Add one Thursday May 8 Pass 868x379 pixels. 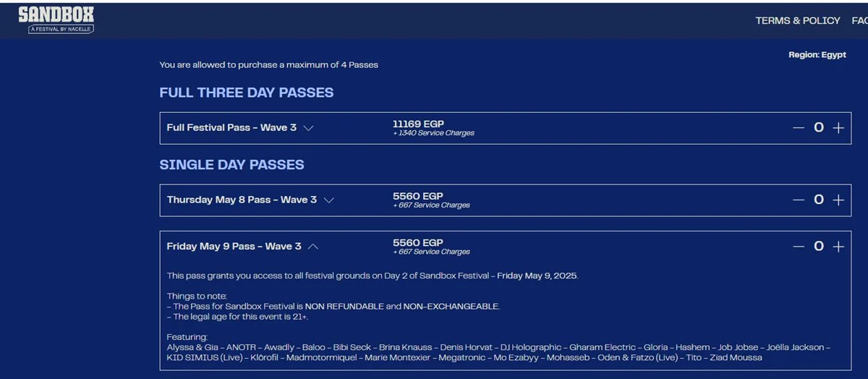click(x=838, y=200)
